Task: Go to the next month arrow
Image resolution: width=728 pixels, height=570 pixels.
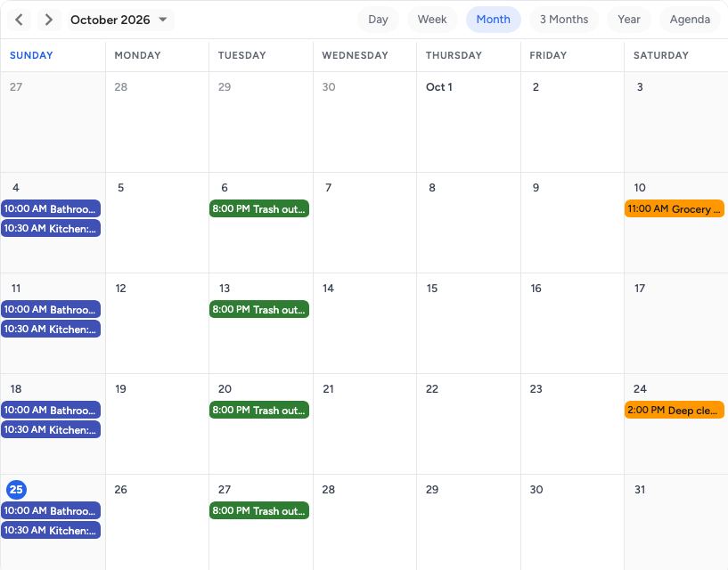Action: point(48,20)
